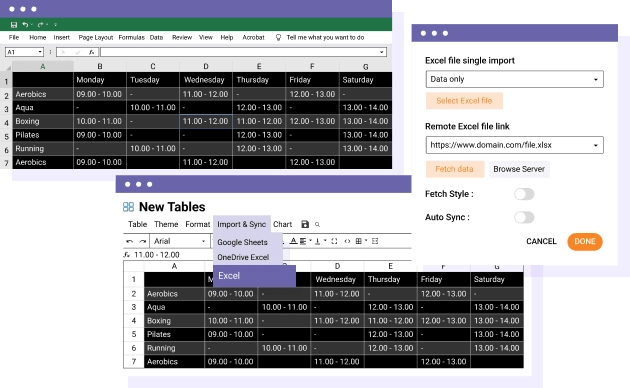Undo the last action in the New Tables toolbar

coord(129,241)
